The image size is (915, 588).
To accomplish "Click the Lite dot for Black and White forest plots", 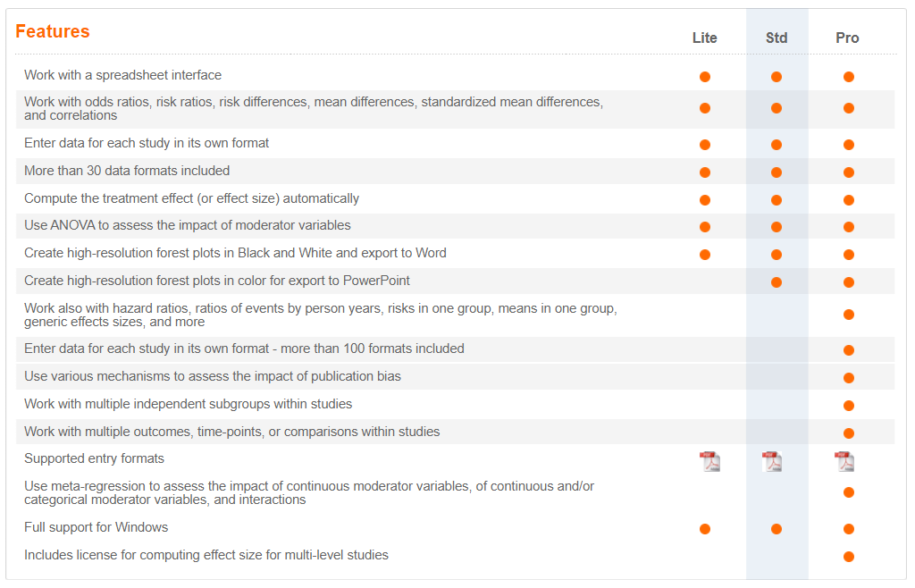I will [705, 255].
